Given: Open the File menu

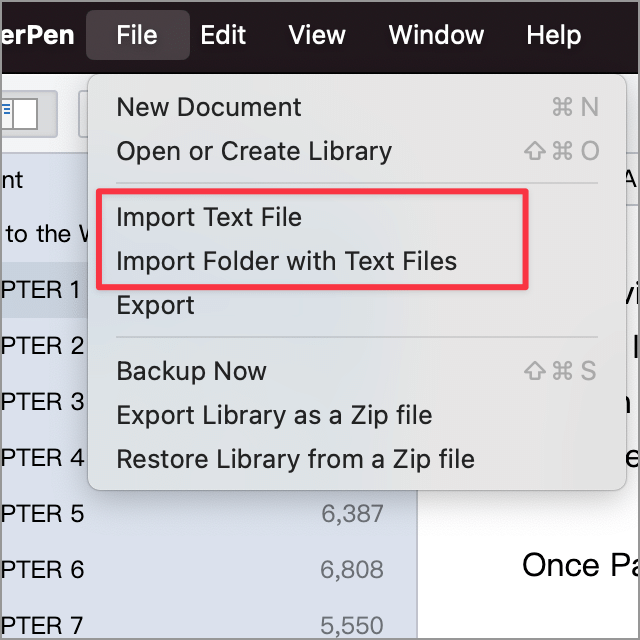Looking at the screenshot, I should coord(138,35).
